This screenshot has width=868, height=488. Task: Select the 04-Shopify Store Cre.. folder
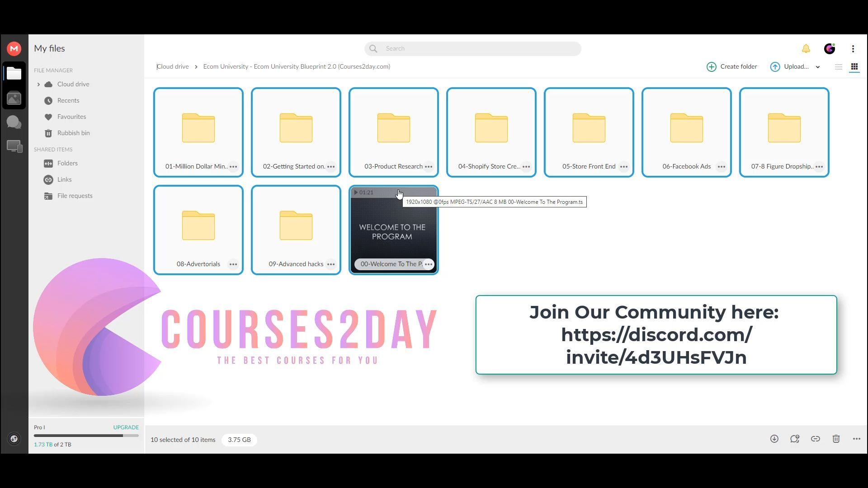[491, 132]
